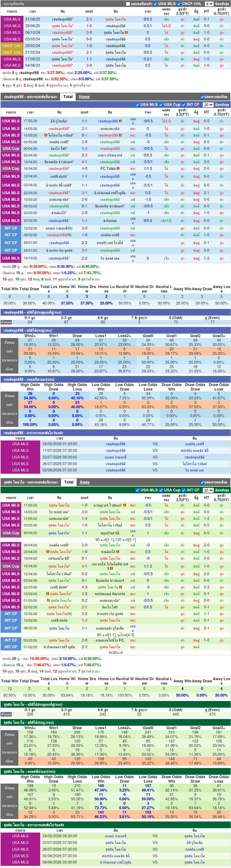Switch to Home tab in St. Louis results
The image size is (231, 868).
[84, 97]
